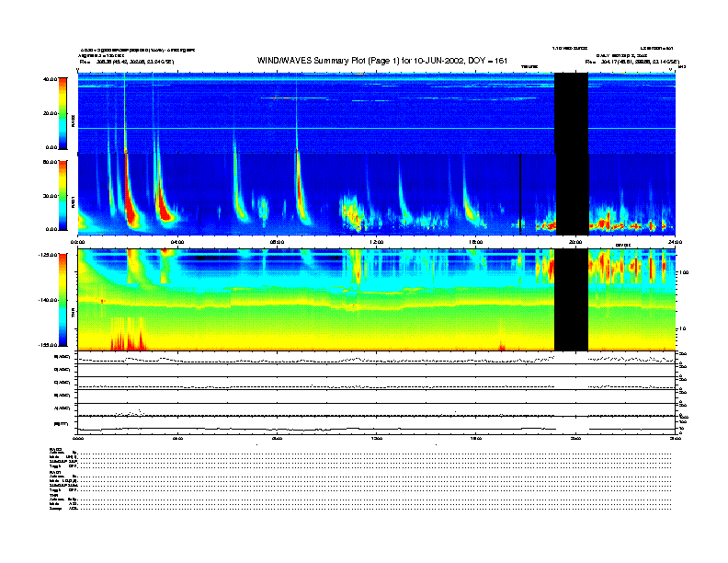The image size is (728, 563).
Task: Click the 40.00 label on top color bar
Action: pyautogui.click(x=50, y=79)
